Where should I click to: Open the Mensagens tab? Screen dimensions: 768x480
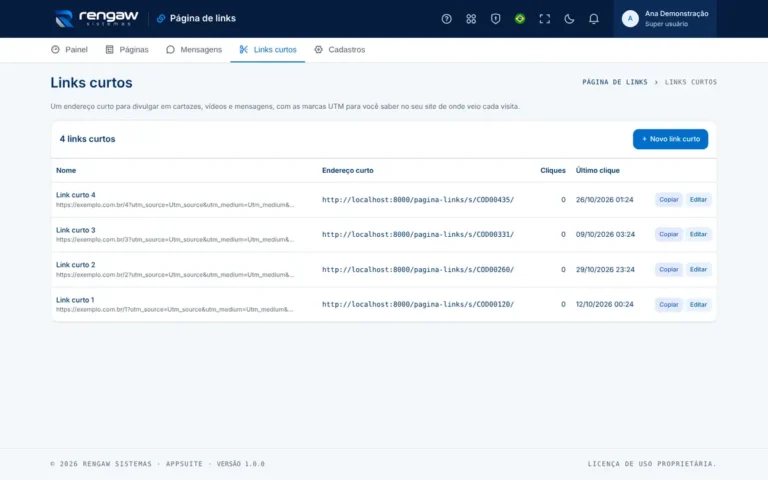(194, 49)
